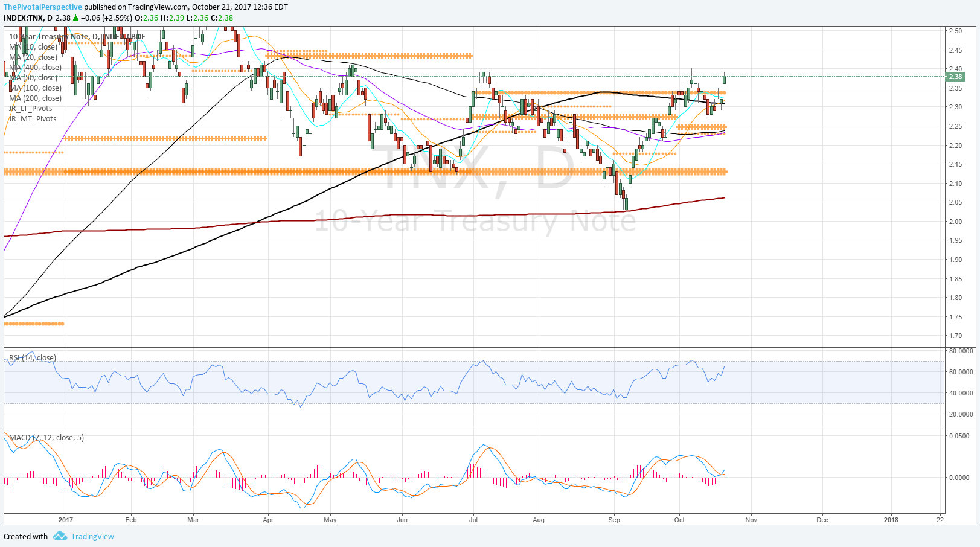Image resolution: width=980 pixels, height=547 pixels.
Task: Click the INDEX:TNX, D symbol title
Action: point(28,18)
